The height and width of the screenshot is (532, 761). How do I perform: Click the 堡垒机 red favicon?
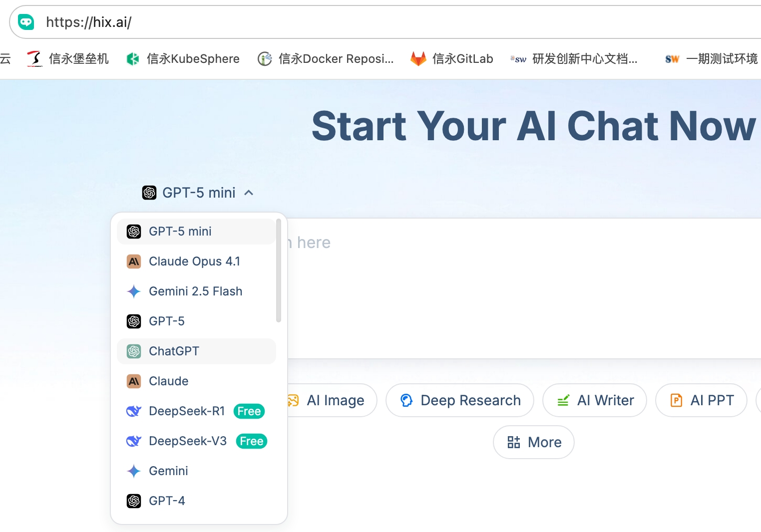pyautogui.click(x=34, y=59)
